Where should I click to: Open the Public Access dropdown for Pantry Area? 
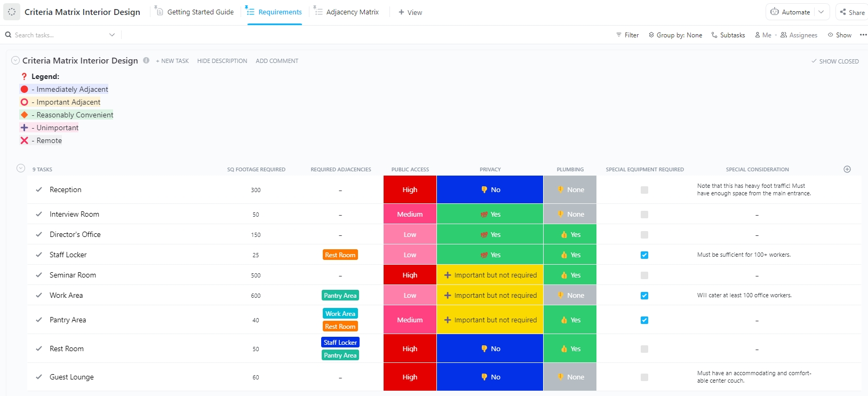410,320
